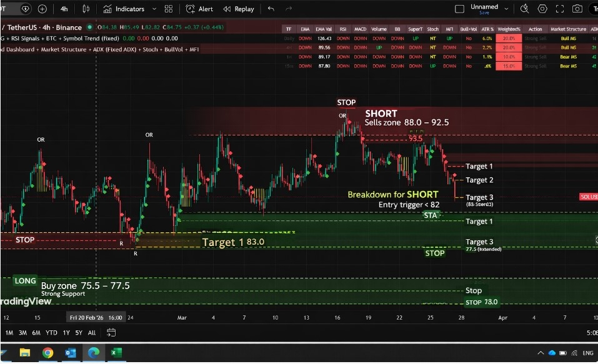
Task: Select the 93.5 red price label
Action: tap(416, 139)
